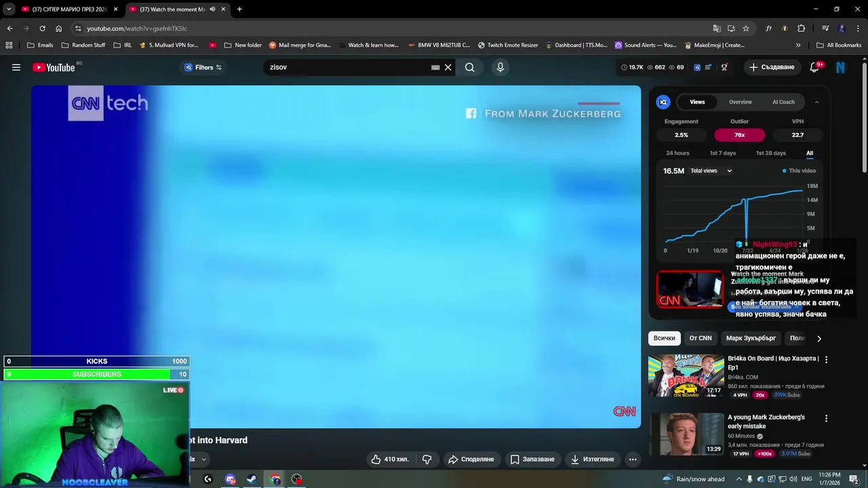Open the YouTube hamburger guide menu
This screenshot has width=868, height=488.
pos(16,67)
